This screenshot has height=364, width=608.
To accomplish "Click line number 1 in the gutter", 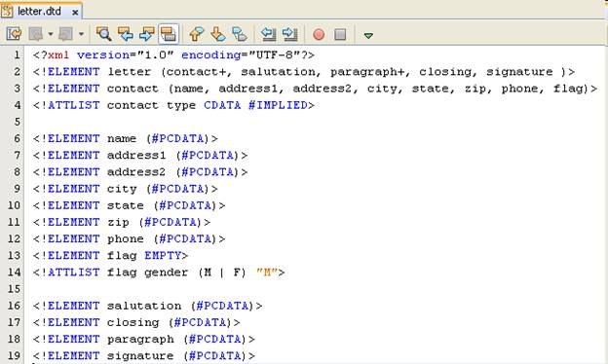I will (x=17, y=55).
